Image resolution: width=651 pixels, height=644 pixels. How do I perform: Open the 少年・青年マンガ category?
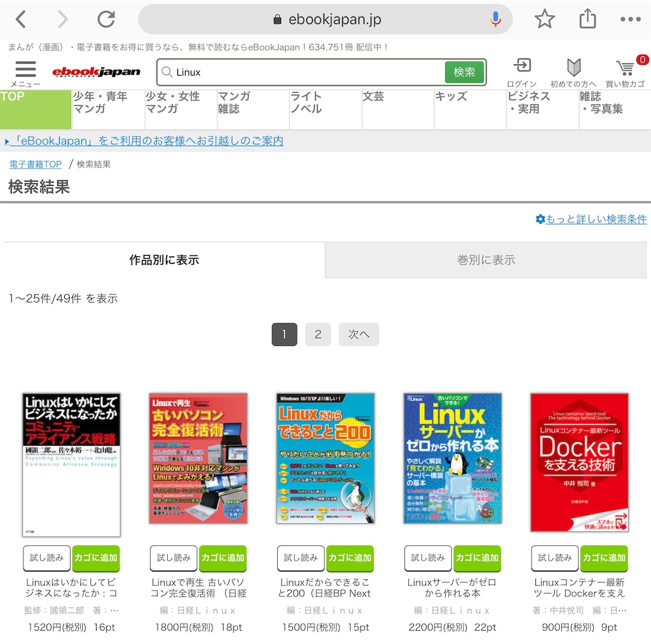coord(108,109)
